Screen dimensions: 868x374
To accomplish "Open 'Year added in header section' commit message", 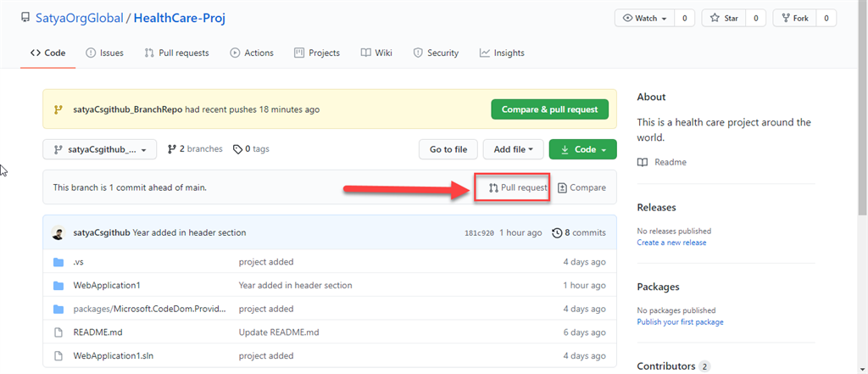I will (x=189, y=232).
